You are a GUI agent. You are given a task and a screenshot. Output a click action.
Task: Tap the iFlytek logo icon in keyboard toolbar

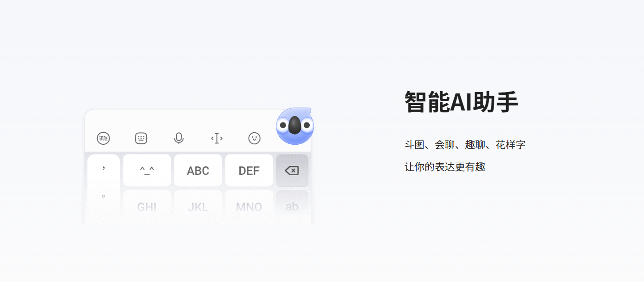pyautogui.click(x=103, y=138)
